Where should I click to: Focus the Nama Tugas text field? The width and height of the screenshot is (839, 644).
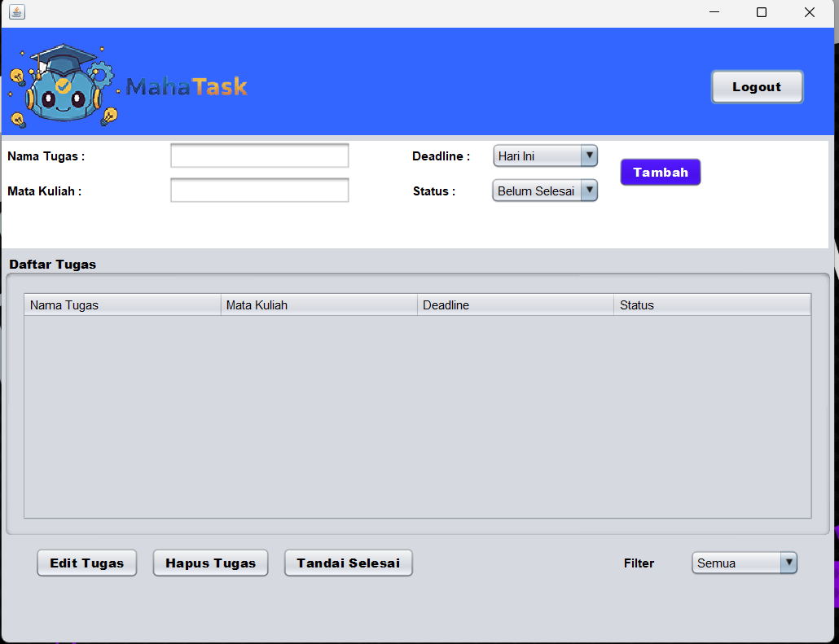[259, 156]
